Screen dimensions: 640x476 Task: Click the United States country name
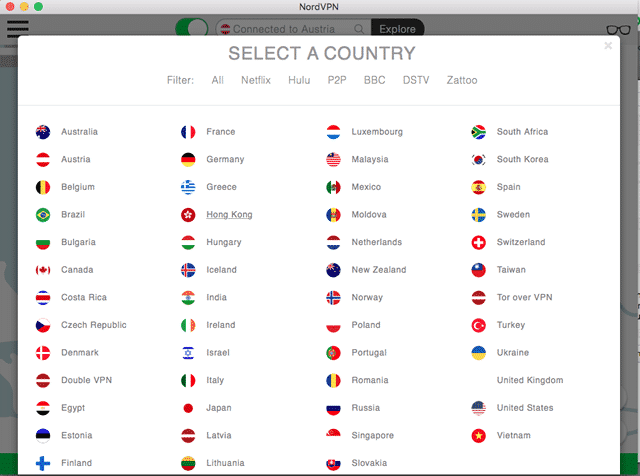525,408
